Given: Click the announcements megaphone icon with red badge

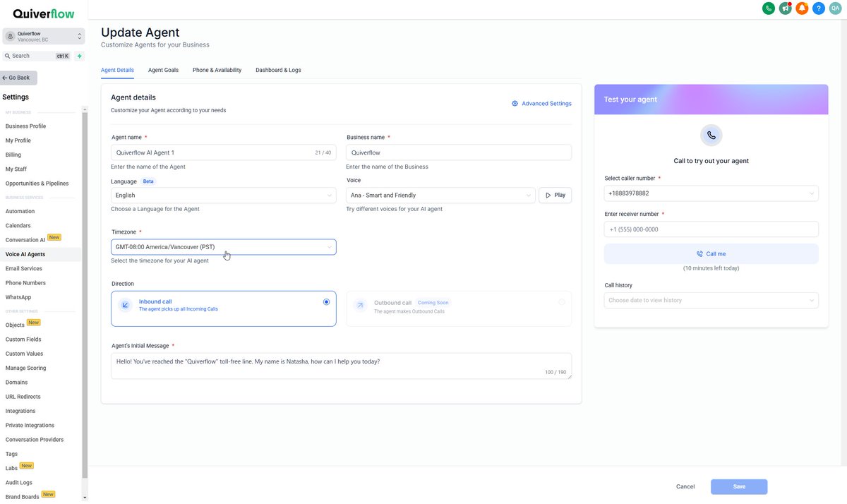Looking at the screenshot, I should (x=786, y=8).
